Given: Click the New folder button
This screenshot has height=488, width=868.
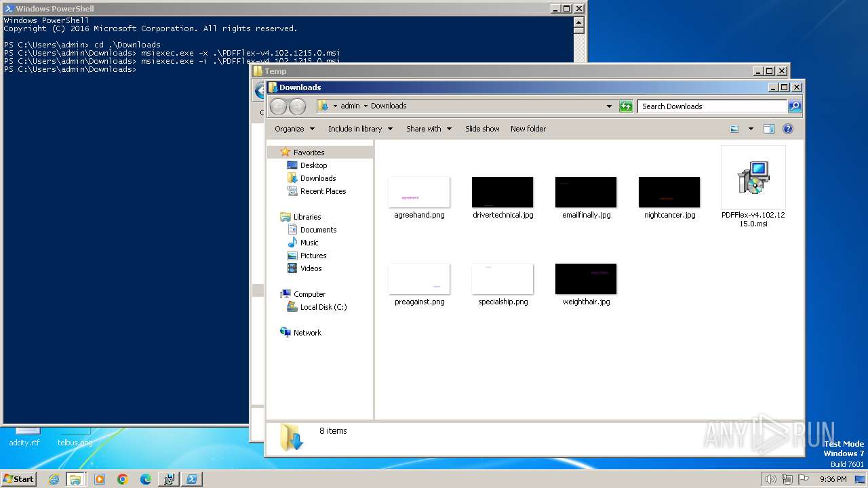Looking at the screenshot, I should [528, 129].
